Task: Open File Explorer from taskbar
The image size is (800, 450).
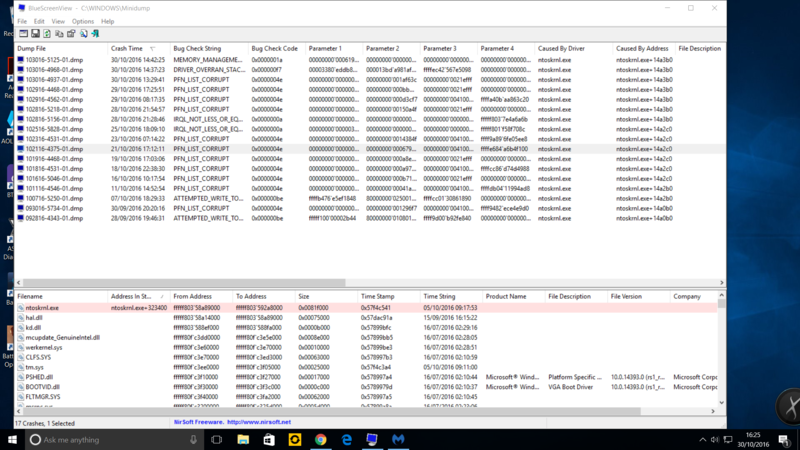Action: [x=243, y=440]
